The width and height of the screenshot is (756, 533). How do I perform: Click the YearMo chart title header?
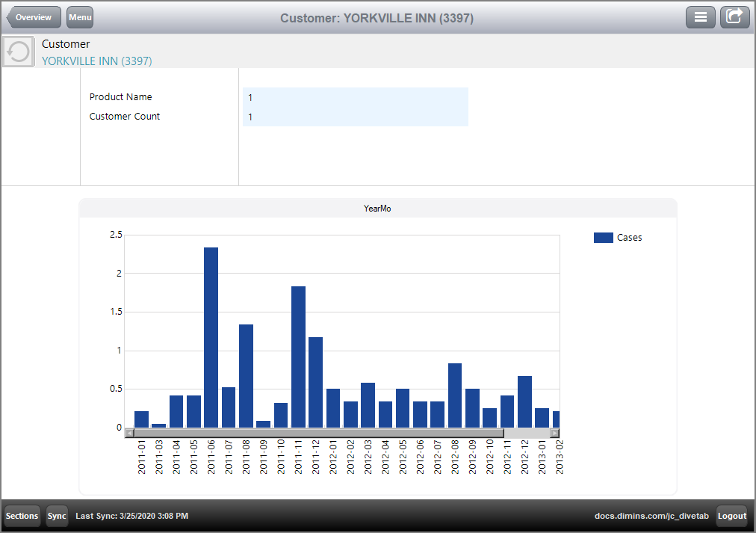click(x=377, y=208)
